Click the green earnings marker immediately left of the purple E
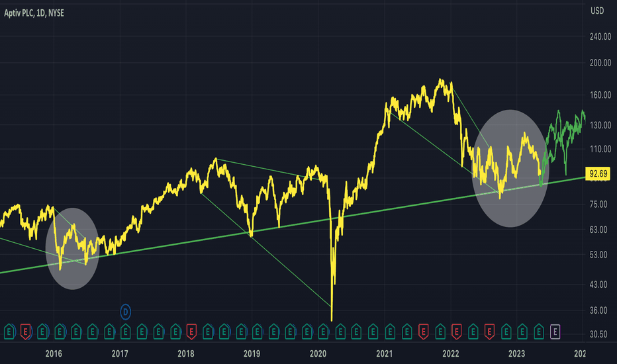Screen dimensions: 617x364 539,332
